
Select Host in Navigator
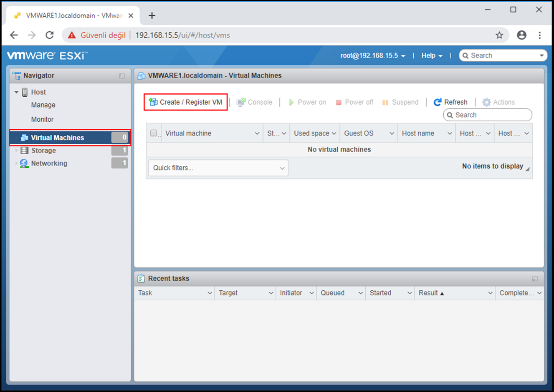click(x=38, y=92)
